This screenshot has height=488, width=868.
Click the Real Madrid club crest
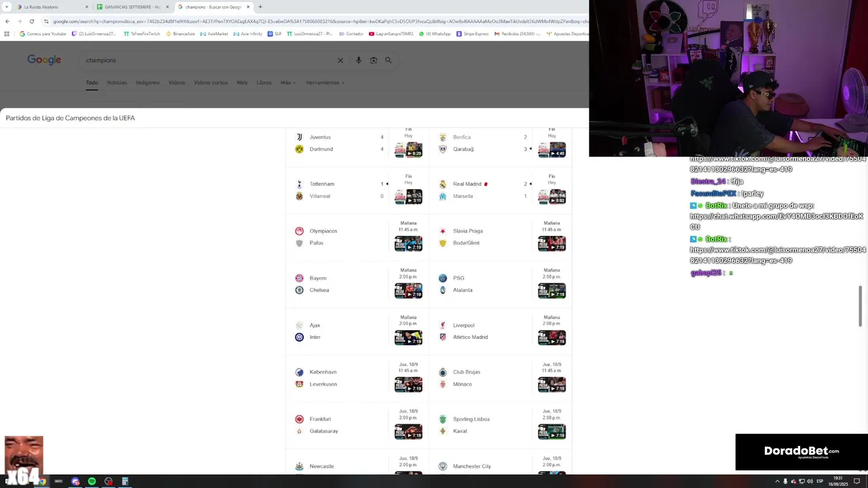pyautogui.click(x=443, y=184)
